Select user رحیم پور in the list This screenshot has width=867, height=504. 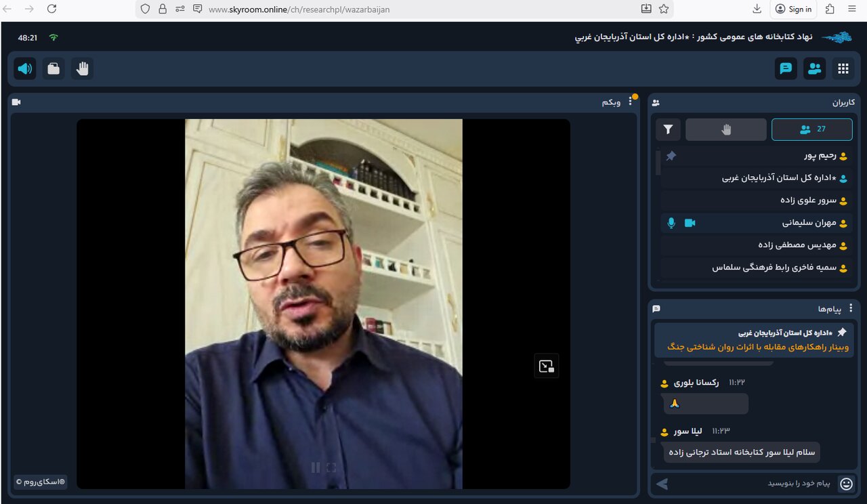pos(756,156)
